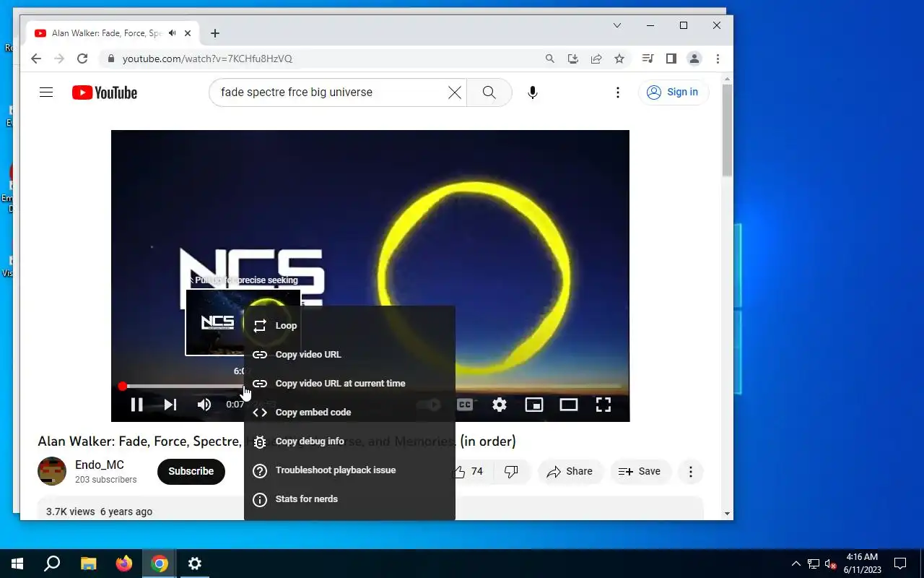The height and width of the screenshot is (578, 924).
Task: Share this page icon in Chrome
Action: [596, 59]
